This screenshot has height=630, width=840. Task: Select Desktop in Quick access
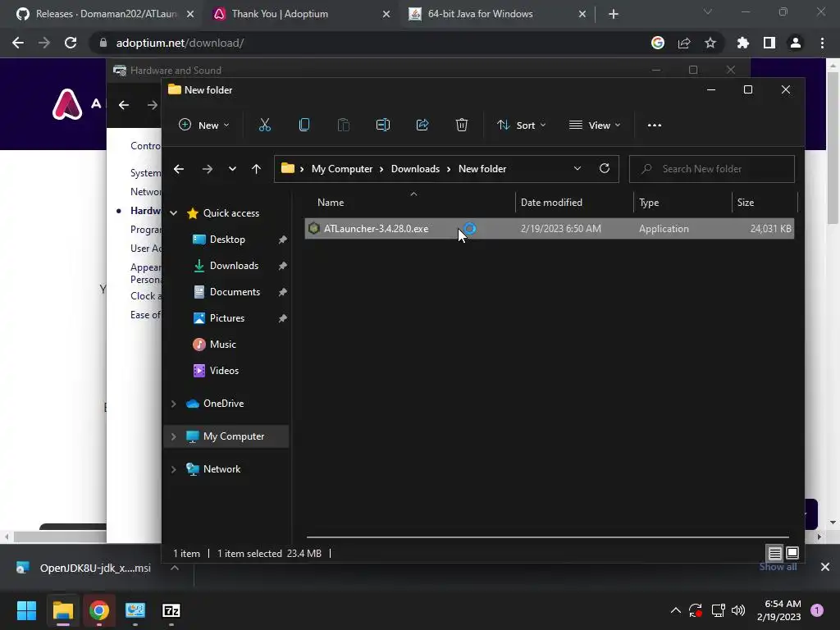[227, 240]
